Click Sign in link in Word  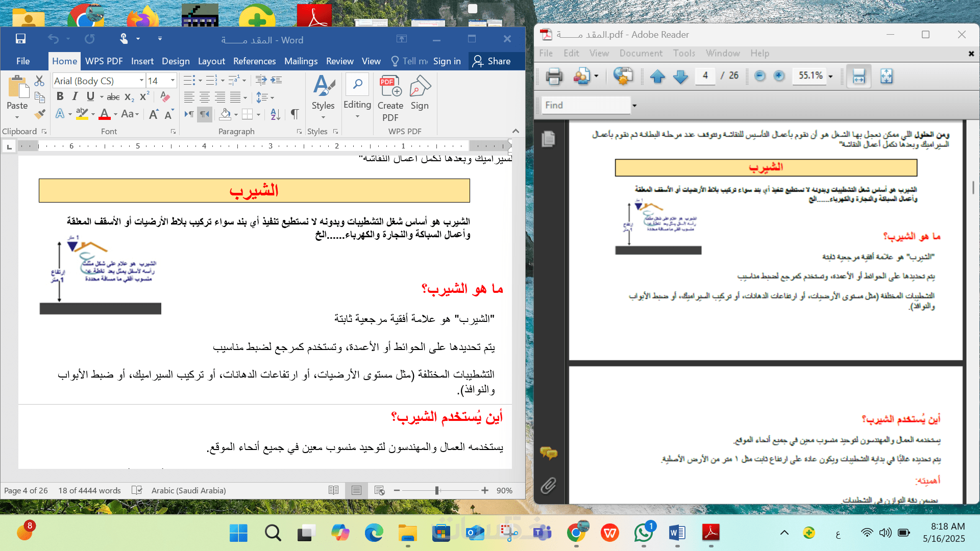click(x=447, y=61)
